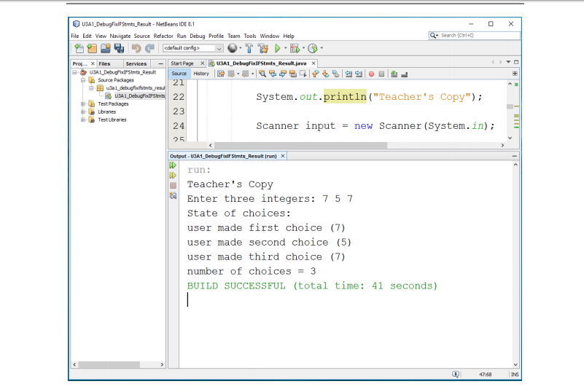Open the dropdown arrow beside Debug Project

[x=303, y=48]
